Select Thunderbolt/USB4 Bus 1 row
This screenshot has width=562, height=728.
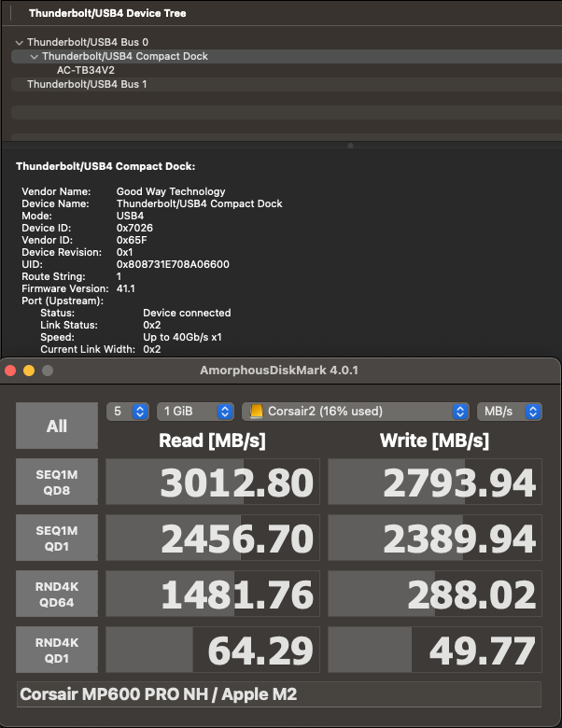pos(286,84)
